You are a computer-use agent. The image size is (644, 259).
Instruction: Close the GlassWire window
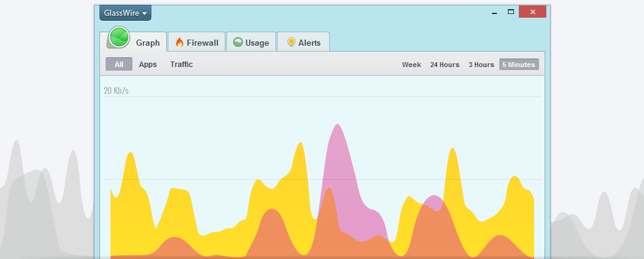click(x=532, y=12)
